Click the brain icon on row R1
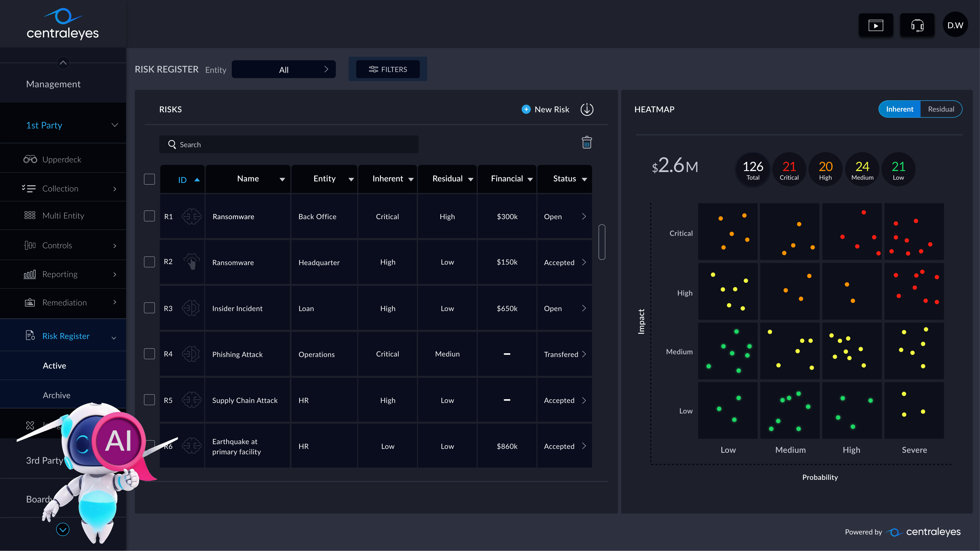This screenshot has width=980, height=551. click(x=191, y=217)
